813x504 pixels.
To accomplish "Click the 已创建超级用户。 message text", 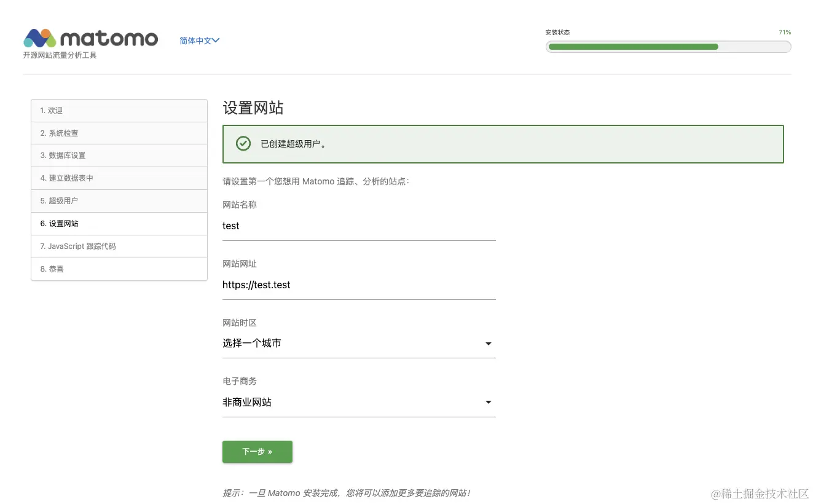I will (x=294, y=144).
